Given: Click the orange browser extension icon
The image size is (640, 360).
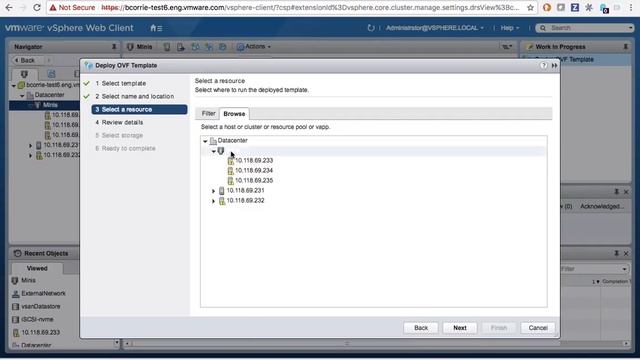Looking at the screenshot, I should click(x=547, y=7).
